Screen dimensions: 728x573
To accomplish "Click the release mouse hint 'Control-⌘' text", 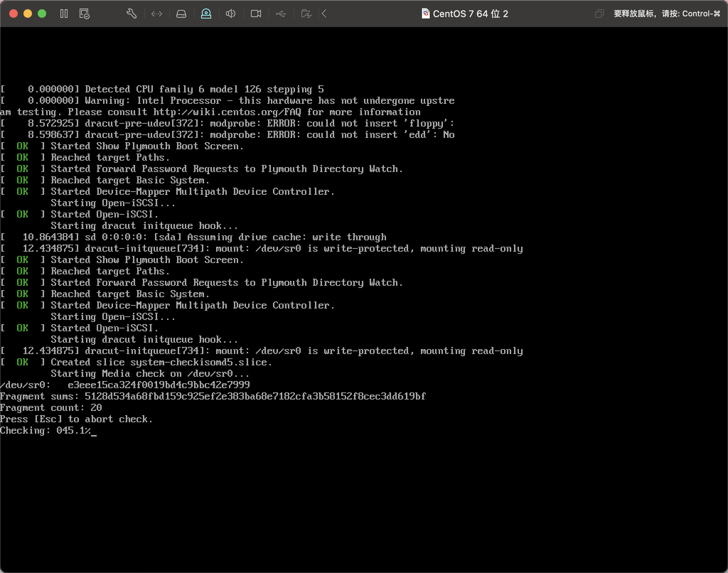I will (x=701, y=14).
